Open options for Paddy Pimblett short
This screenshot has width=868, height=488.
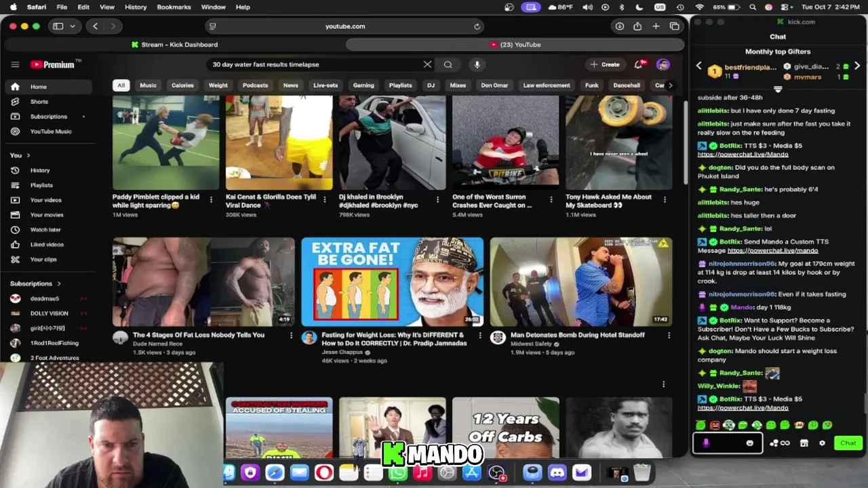(x=211, y=199)
